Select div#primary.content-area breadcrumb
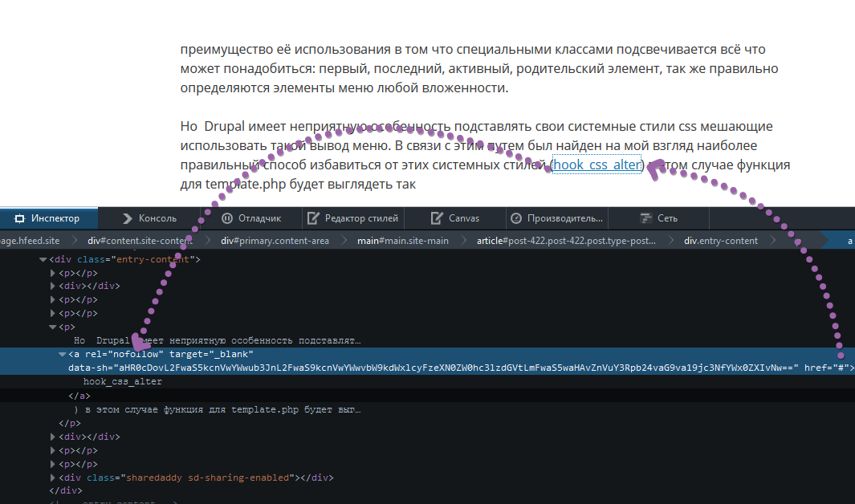The image size is (855, 504). pyautogui.click(x=275, y=241)
